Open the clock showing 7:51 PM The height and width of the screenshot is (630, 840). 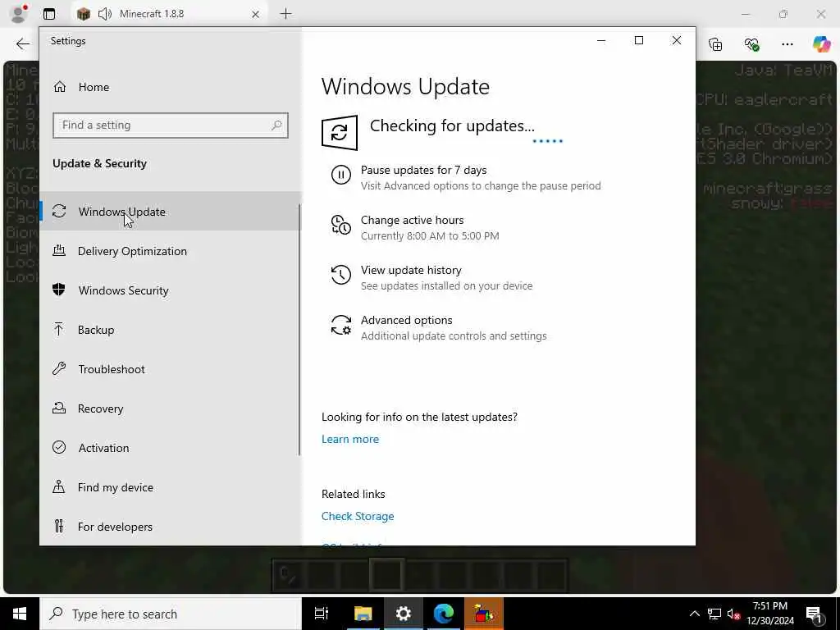click(770, 614)
